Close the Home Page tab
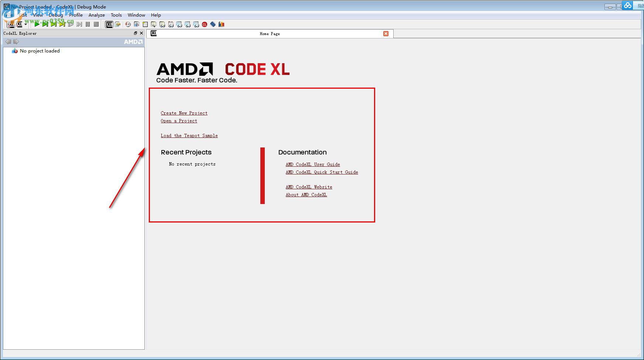Viewport: 644px width, 360px height. tap(386, 34)
